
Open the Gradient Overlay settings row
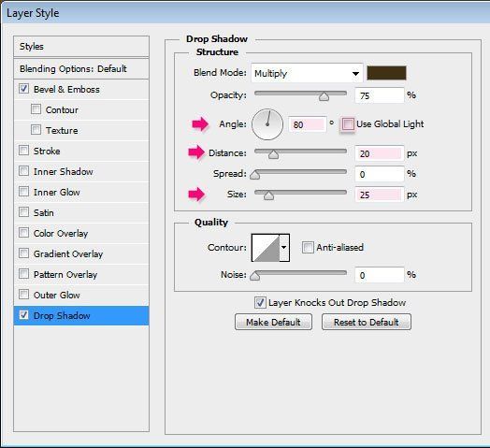[81, 253]
